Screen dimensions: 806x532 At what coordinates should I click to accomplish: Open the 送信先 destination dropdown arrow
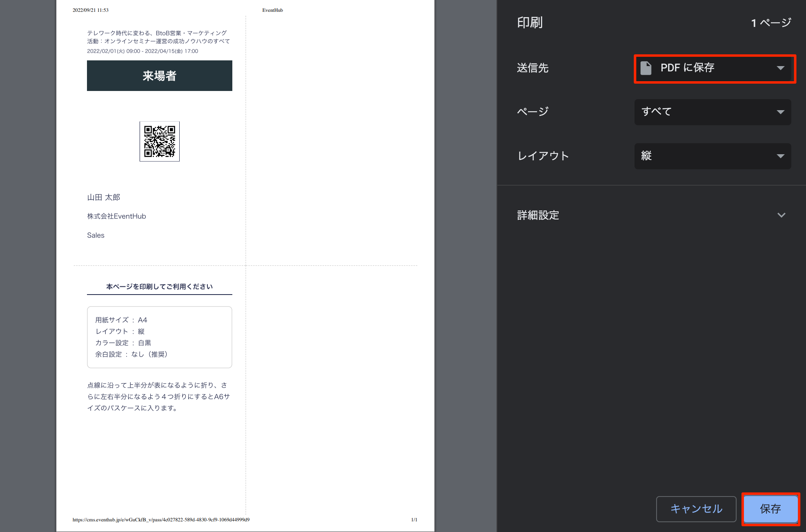[x=780, y=68]
